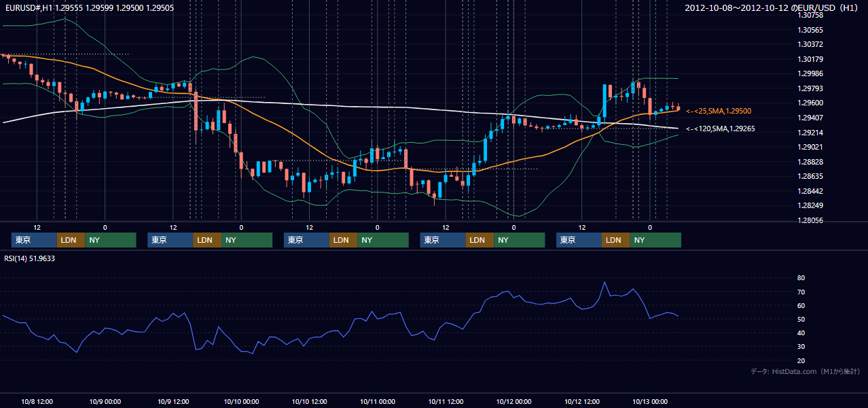Click the RSI scale value 20
The width and height of the screenshot is (868, 408).
(x=801, y=360)
